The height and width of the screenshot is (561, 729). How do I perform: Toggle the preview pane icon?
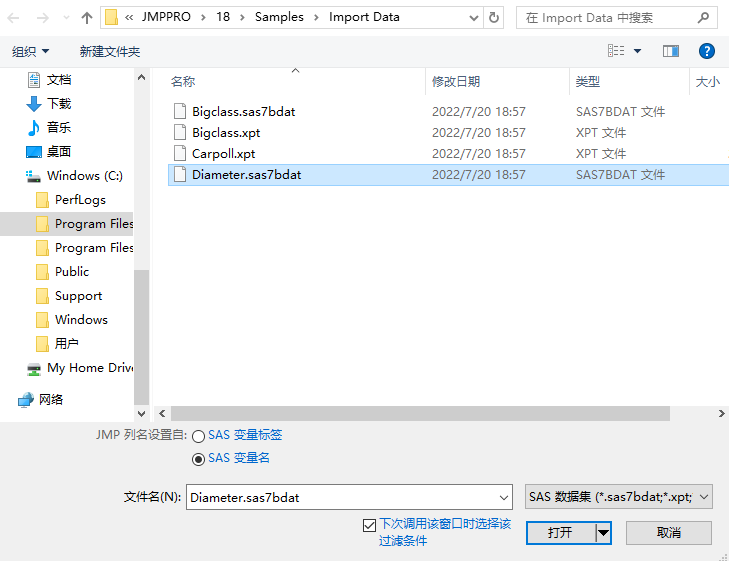tap(670, 51)
